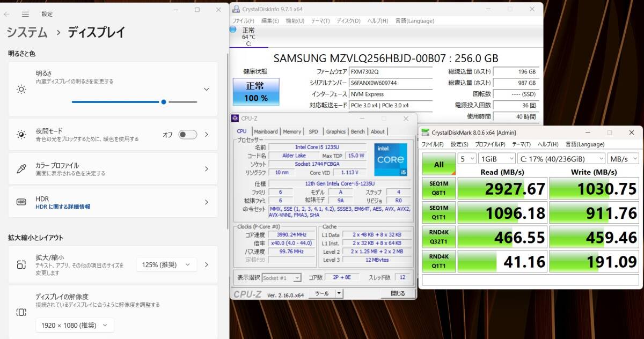Click the CrystalDiskMark bottom status field
Screen dimensions: 644x339
(x=530, y=279)
